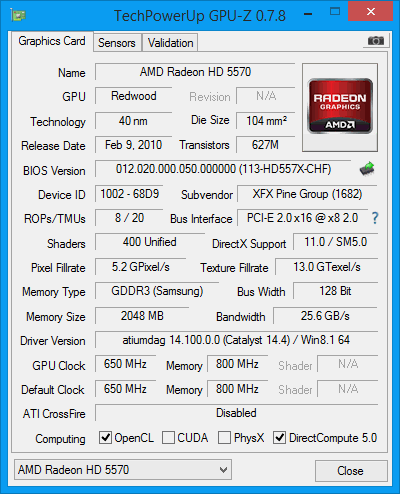
Task: Maximize the GPU-Z window
Action: click(335, 12)
